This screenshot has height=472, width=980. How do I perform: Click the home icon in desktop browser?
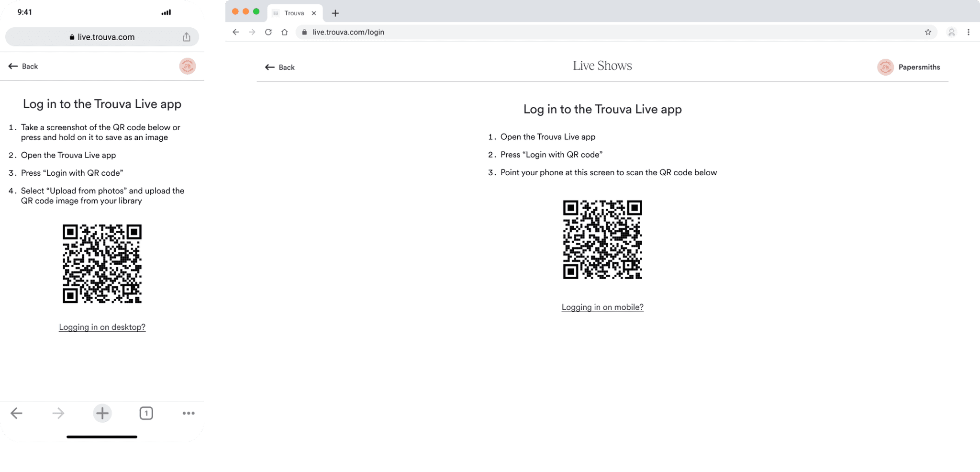285,32
